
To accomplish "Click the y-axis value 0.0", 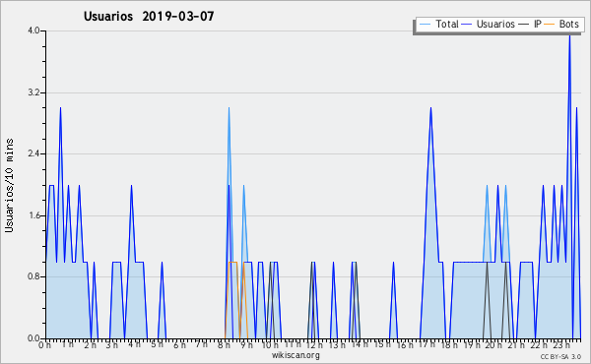I will tap(33, 338).
